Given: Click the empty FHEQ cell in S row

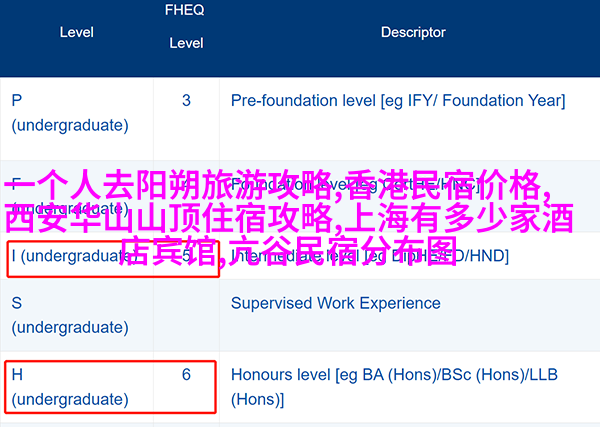Looking at the screenshot, I should pos(186,316).
